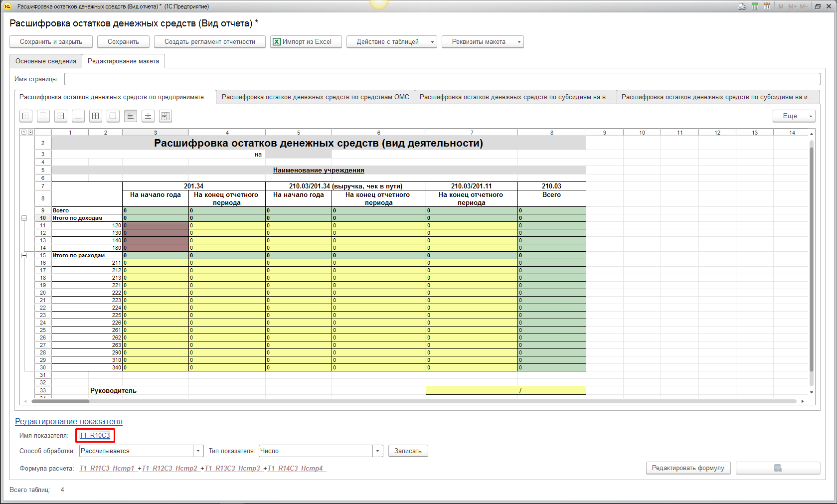The width and height of the screenshot is (837, 504).
Task: Open the calculator icon in title bar
Action: 755,6
